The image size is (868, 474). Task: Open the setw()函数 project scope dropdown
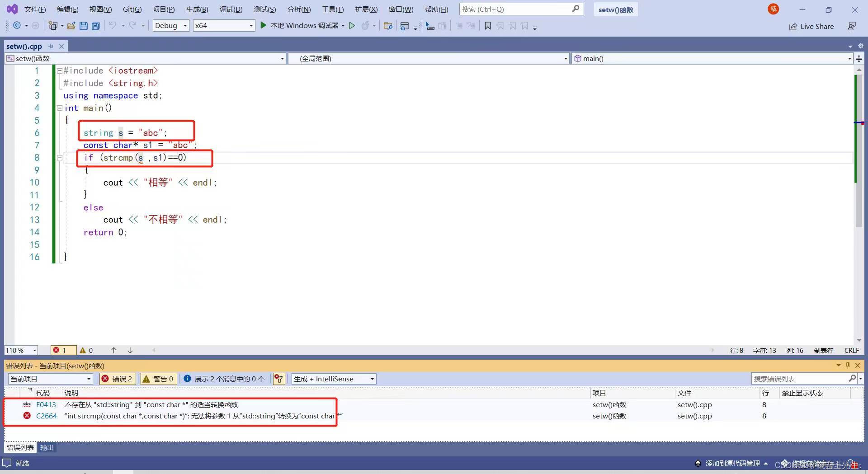(x=145, y=58)
